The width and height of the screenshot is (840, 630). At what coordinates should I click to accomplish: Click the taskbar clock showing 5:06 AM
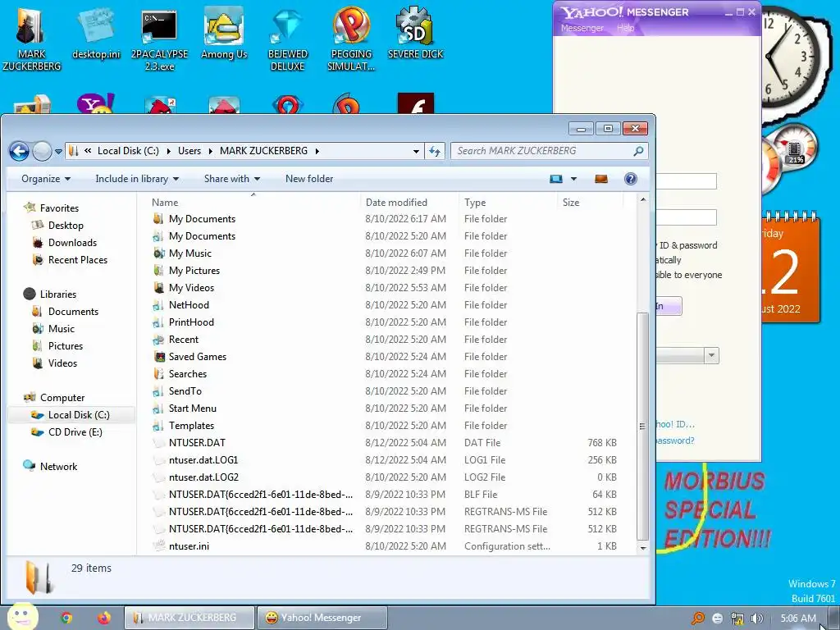(798, 619)
